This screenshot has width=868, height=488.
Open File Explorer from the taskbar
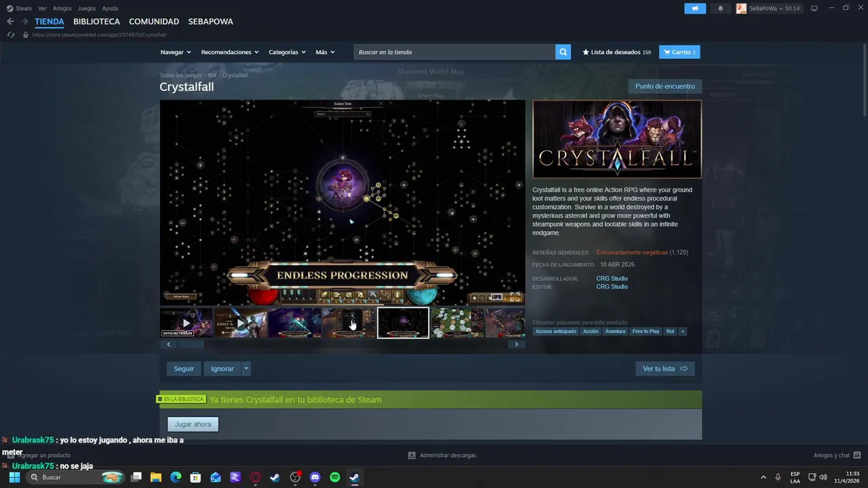(x=156, y=477)
